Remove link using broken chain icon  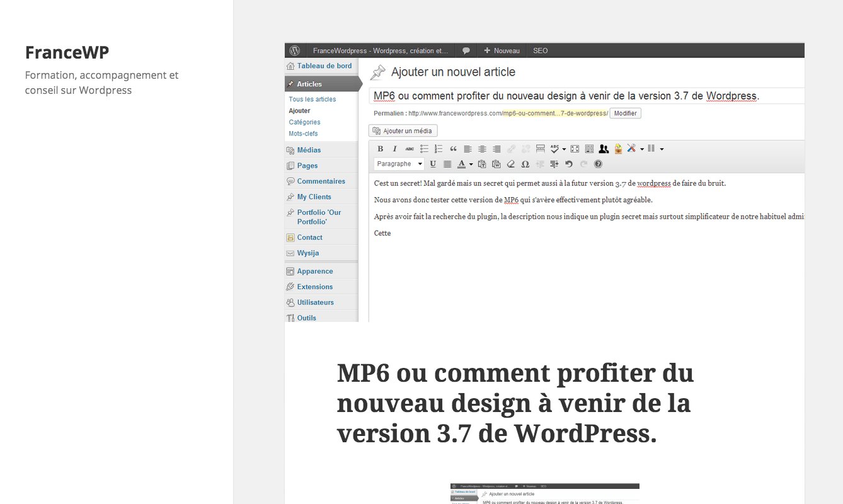[525, 149]
